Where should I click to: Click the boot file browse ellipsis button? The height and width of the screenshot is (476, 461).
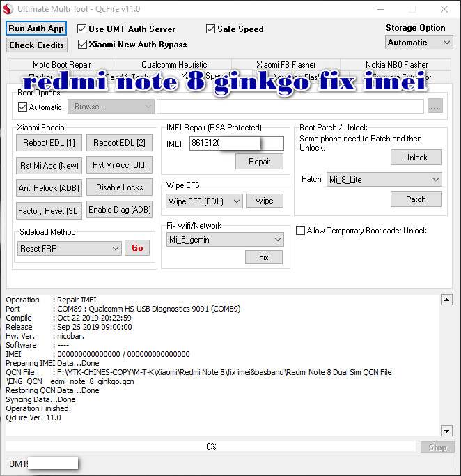[x=435, y=106]
